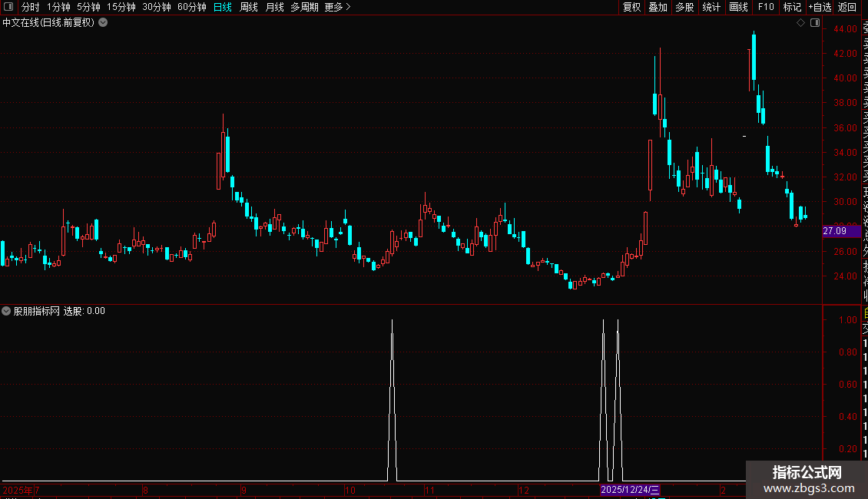The height and width of the screenshot is (499, 868).
Task: Select the 15分钟 period
Action: [121, 7]
